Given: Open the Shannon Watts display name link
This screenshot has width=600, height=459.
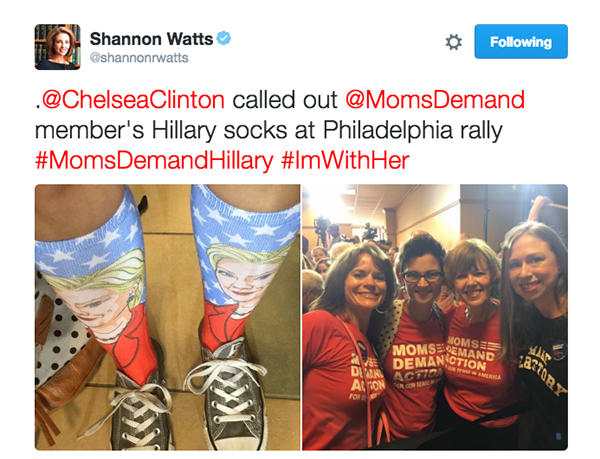Looking at the screenshot, I should [x=151, y=39].
